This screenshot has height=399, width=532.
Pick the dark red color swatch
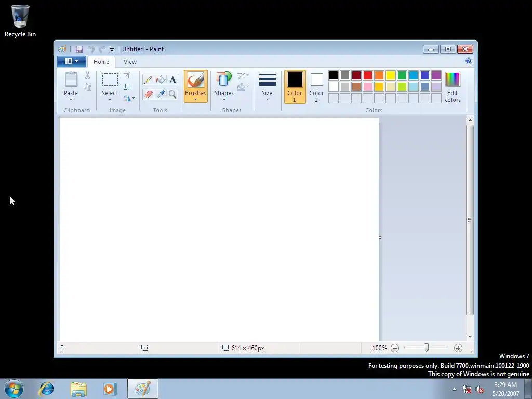(356, 75)
